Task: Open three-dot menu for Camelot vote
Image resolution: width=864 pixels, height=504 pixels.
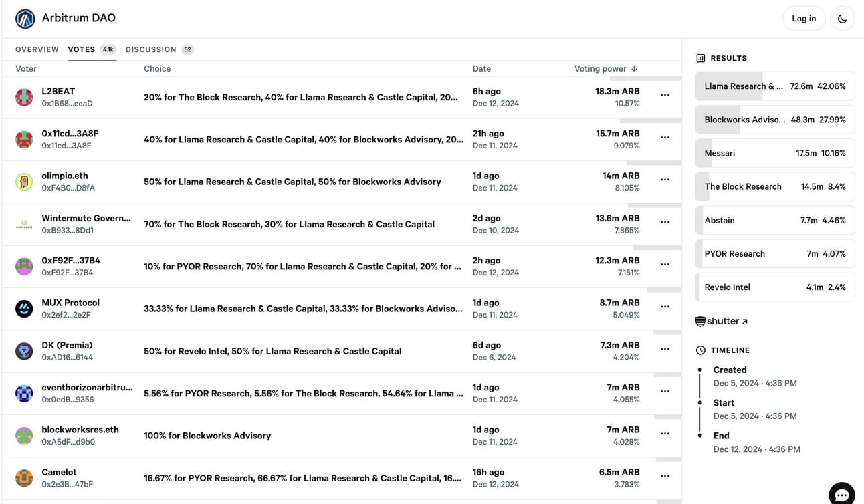Action: [665, 476]
